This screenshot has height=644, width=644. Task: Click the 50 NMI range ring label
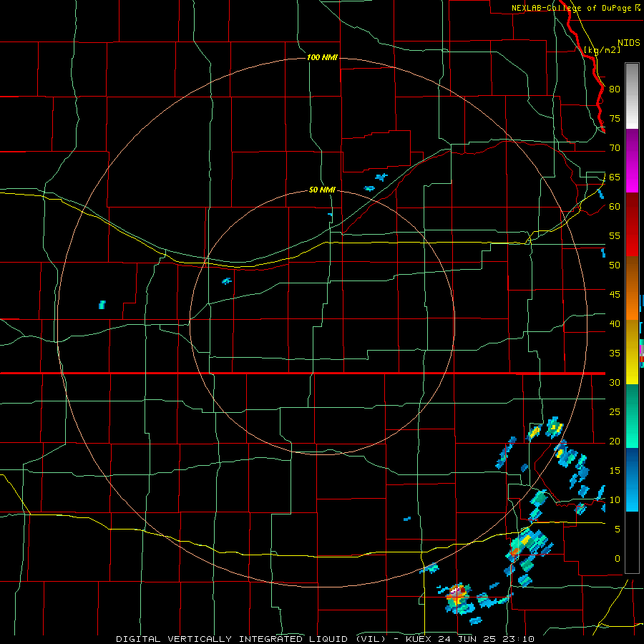322,190
